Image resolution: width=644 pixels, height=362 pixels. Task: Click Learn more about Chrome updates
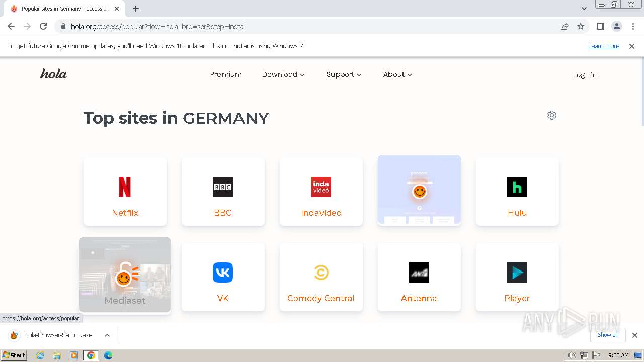tap(604, 46)
